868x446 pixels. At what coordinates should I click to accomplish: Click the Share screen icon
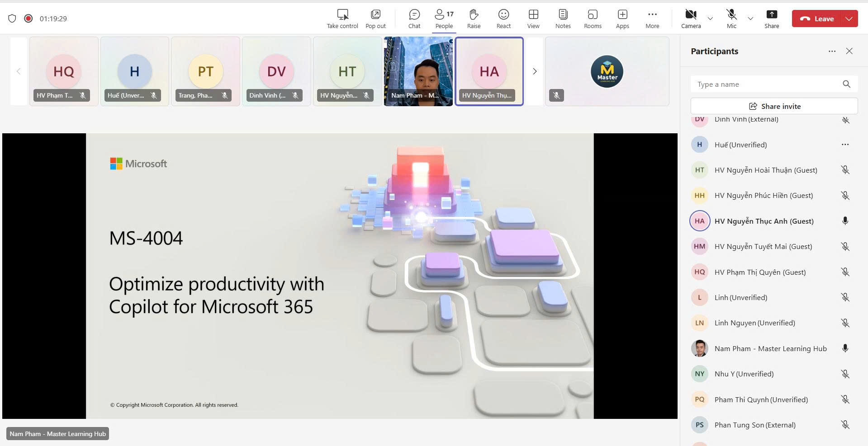click(x=771, y=19)
